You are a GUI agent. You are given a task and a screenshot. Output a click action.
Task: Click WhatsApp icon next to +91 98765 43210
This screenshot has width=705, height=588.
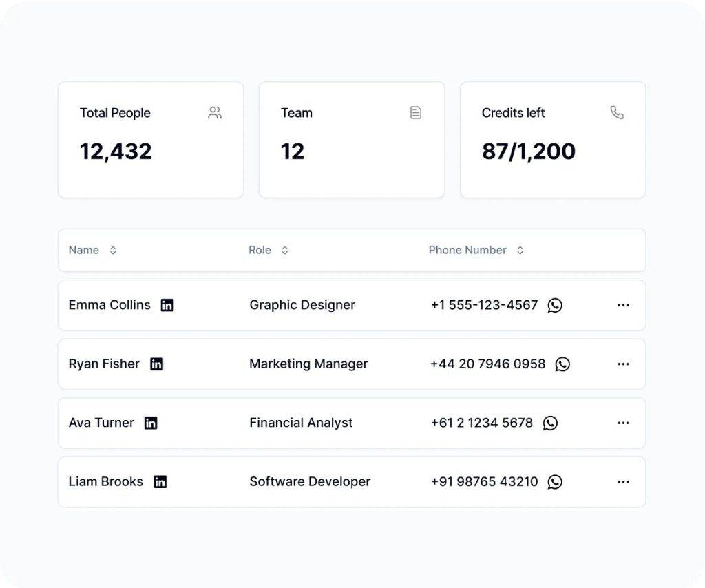pyautogui.click(x=555, y=482)
